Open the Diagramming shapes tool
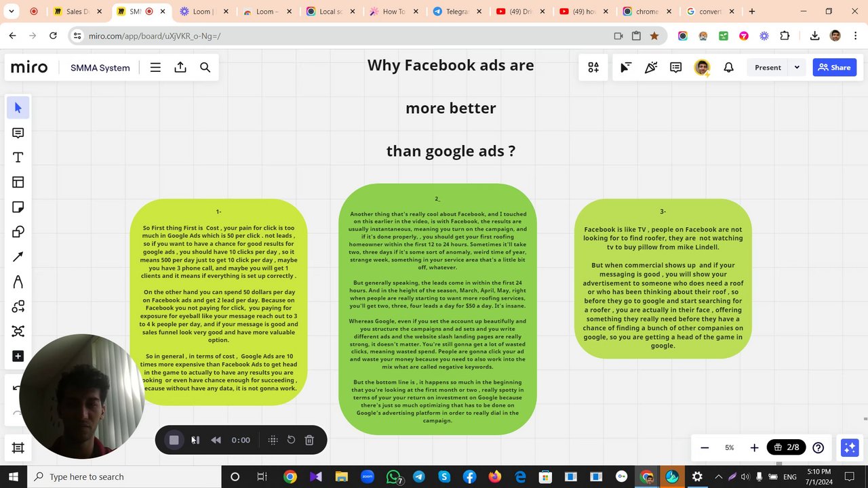Image resolution: width=868 pixels, height=488 pixels. coord(18,306)
